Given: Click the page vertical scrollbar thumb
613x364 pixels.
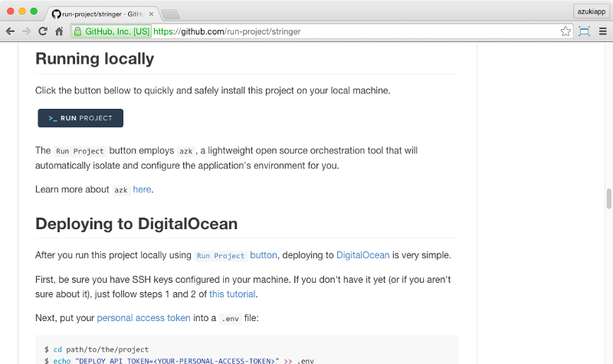Looking at the screenshot, I should pos(608,198).
